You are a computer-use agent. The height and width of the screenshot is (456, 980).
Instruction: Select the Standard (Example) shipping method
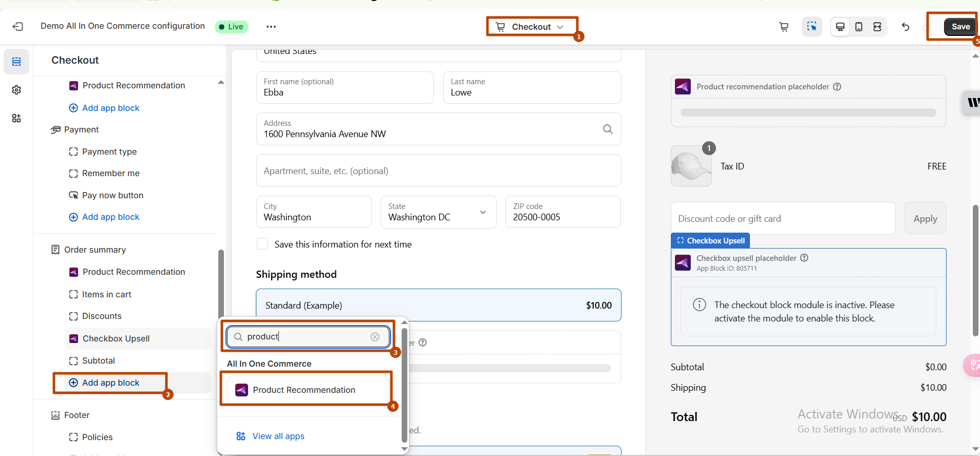438,305
